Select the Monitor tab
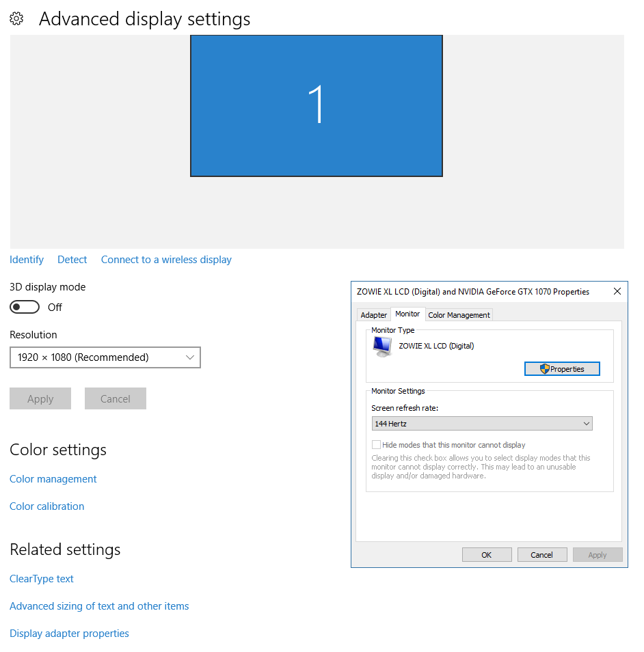This screenshot has height=652, width=644. pyautogui.click(x=407, y=314)
